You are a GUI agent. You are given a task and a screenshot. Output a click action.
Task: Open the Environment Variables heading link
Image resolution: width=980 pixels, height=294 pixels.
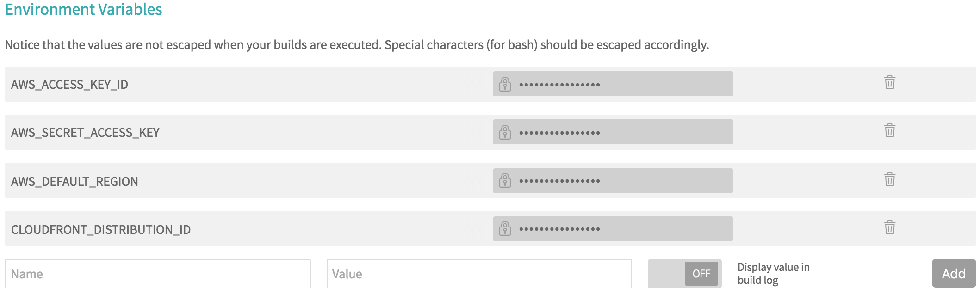83,8
